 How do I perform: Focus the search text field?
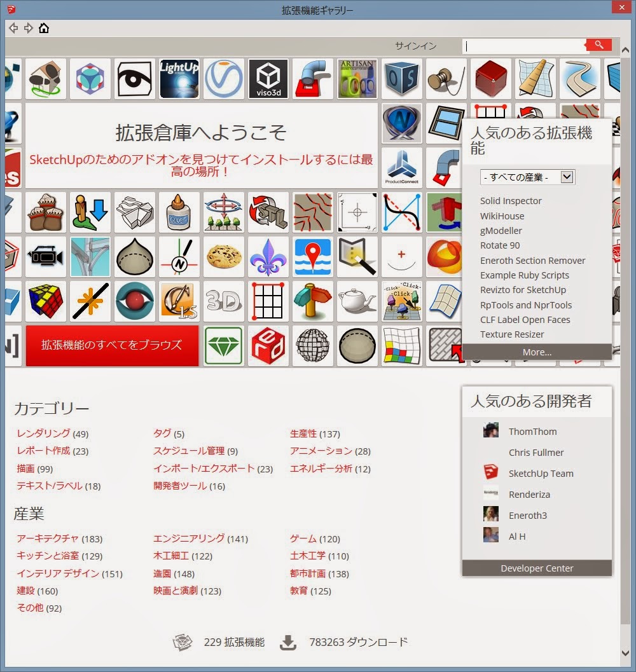point(524,46)
